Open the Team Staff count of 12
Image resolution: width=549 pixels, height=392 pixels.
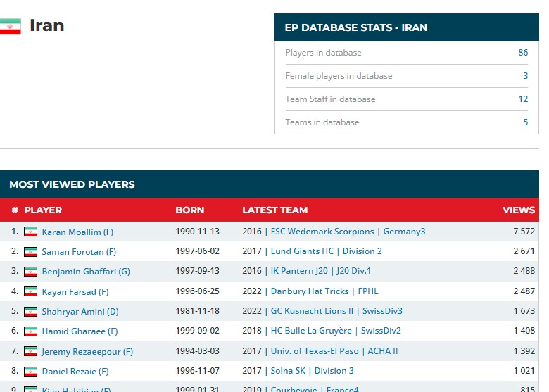coord(523,99)
